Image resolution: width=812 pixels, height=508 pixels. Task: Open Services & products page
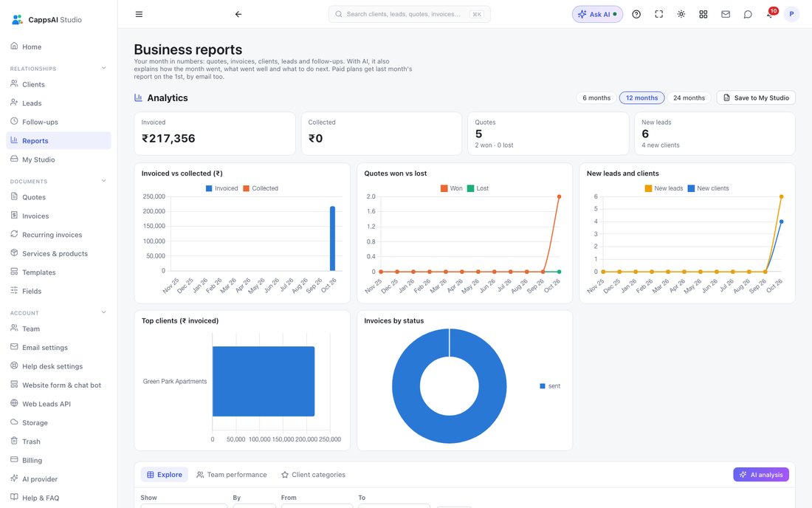tap(58, 253)
